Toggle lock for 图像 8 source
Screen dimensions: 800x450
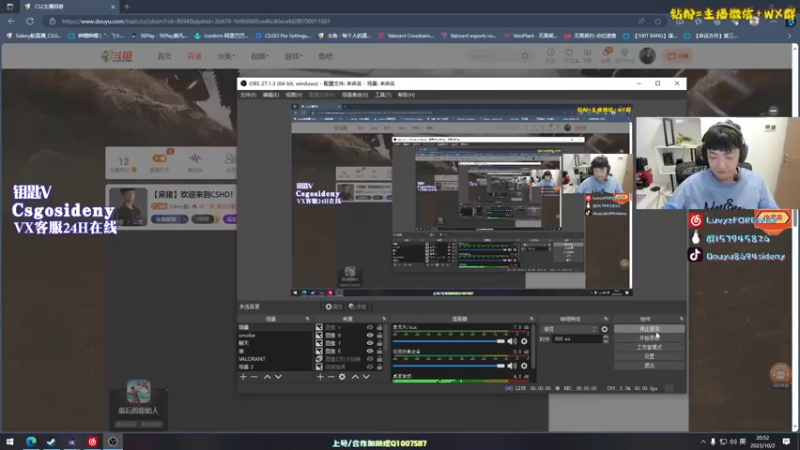[x=379, y=335]
